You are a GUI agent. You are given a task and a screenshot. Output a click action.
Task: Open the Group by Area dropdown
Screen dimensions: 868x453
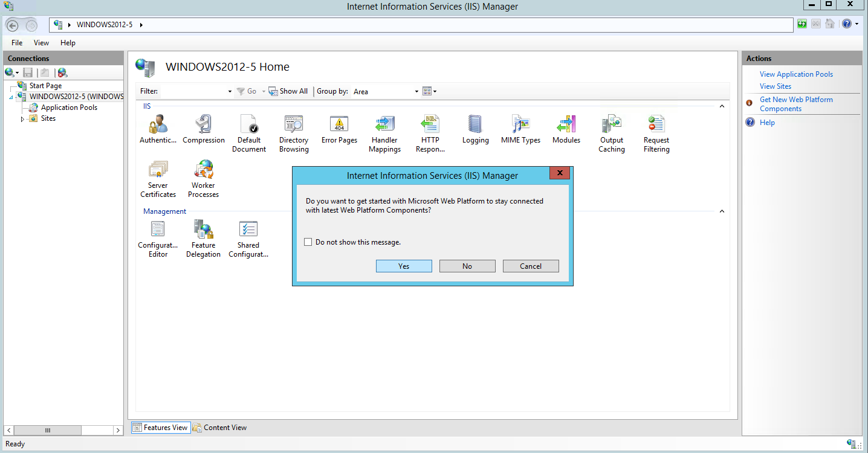(x=416, y=92)
